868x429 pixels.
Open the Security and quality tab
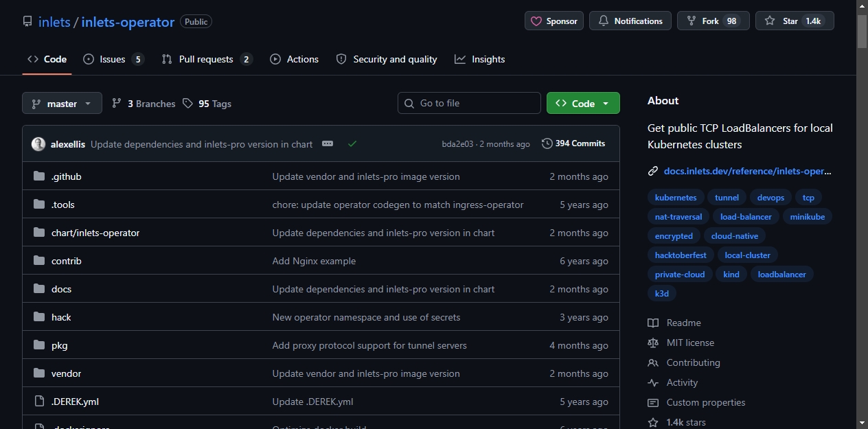coord(387,59)
